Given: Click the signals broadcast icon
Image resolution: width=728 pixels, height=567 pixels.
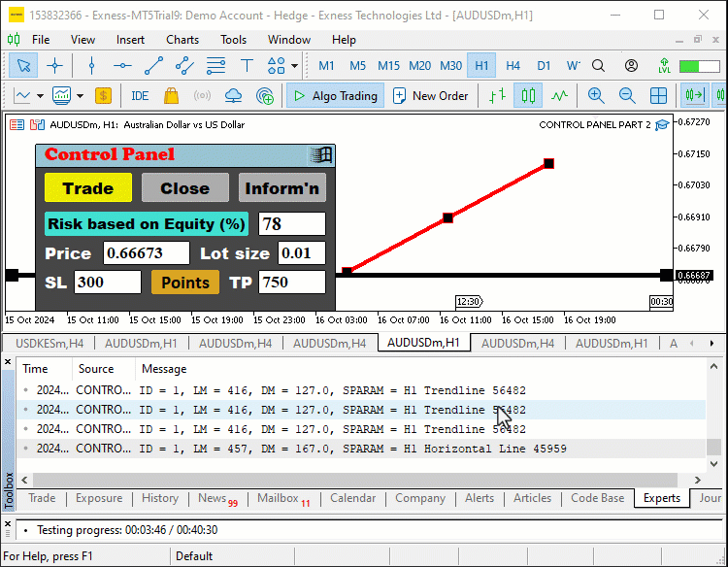Looking at the screenshot, I should pos(202,96).
